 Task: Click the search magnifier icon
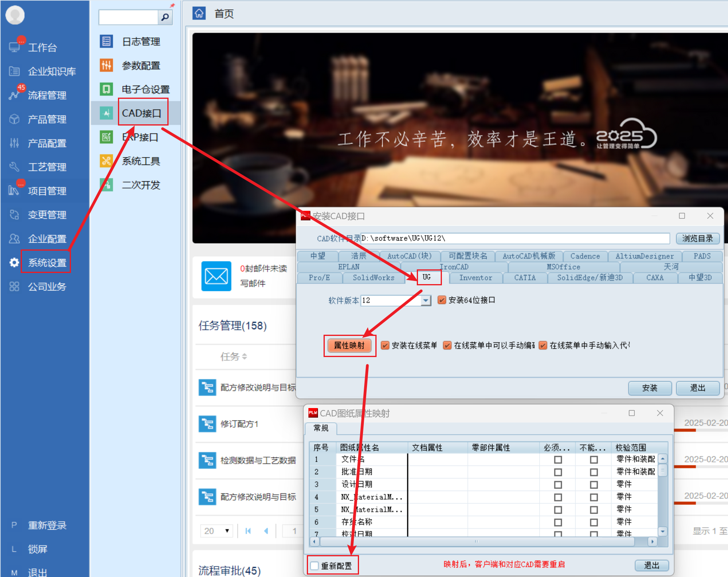(x=165, y=17)
